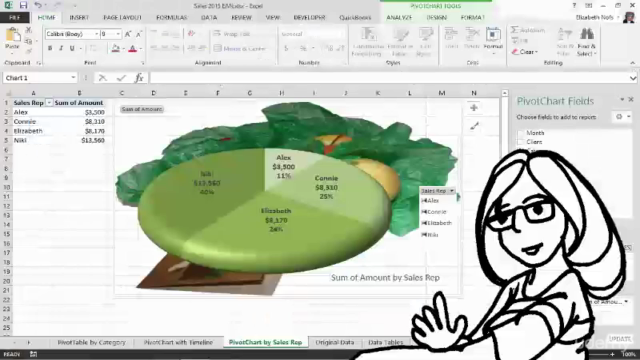Switch to the ANALYZE ribbon tab

[399, 18]
